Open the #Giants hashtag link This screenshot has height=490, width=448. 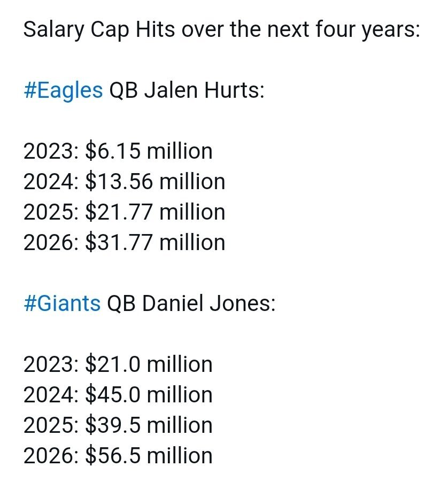coord(62,304)
